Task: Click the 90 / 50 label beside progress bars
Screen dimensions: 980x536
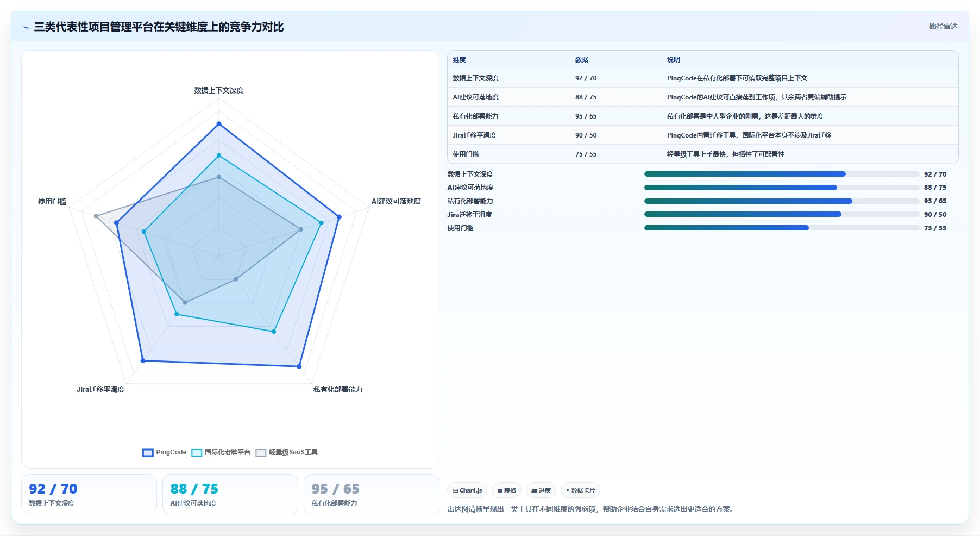Action: point(935,215)
